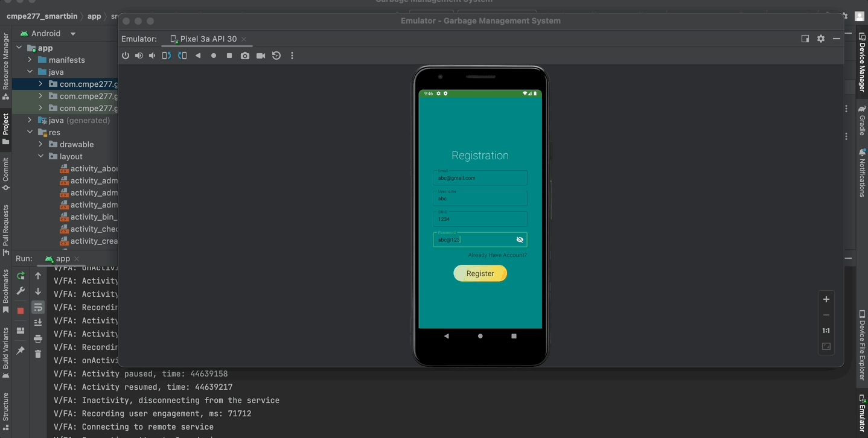Rerun the app in Run panel
Image resolution: width=868 pixels, height=438 pixels.
pyautogui.click(x=21, y=276)
